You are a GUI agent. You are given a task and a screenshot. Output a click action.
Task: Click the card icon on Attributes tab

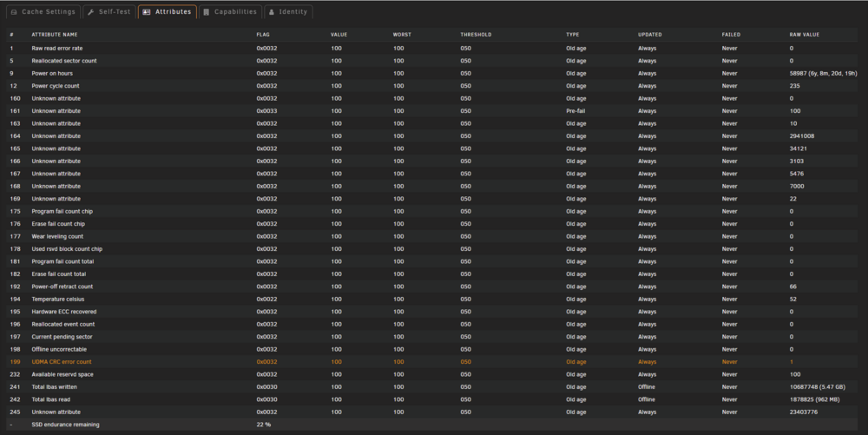[147, 11]
